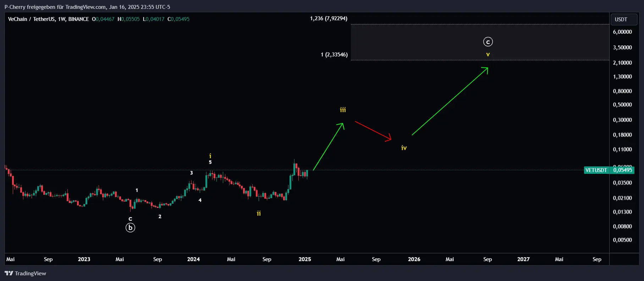Open the USDT currency selector
The width and height of the screenshot is (644, 281).
623,20
